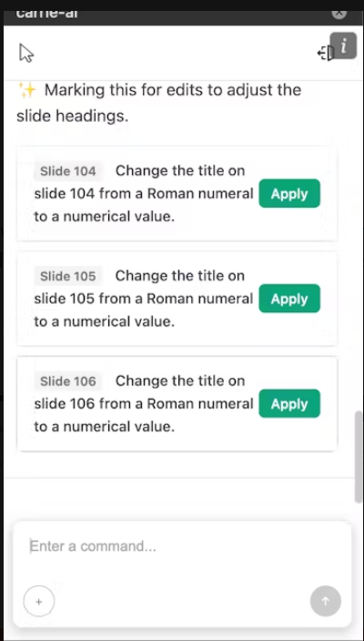Viewport: 364px width, 641px height.
Task: Apply the Slide 106 title change
Action: 289,403
